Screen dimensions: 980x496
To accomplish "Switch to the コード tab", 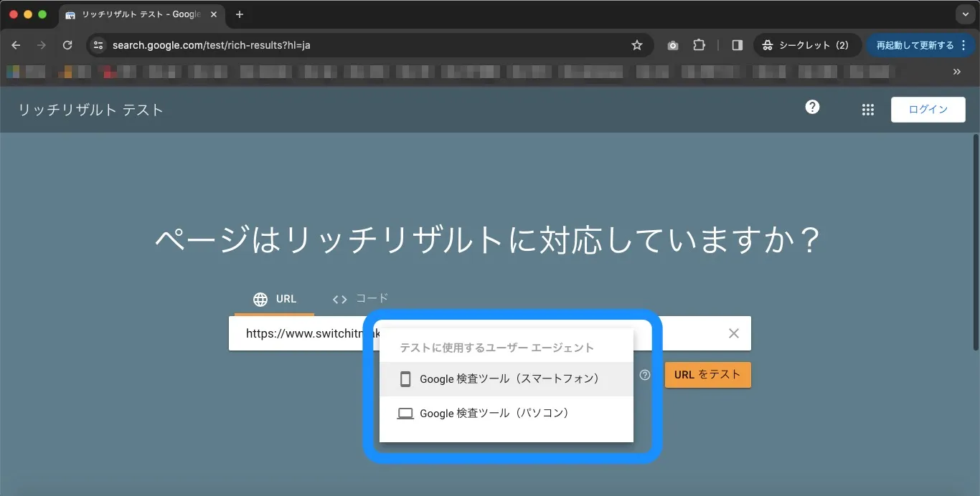I will coord(360,299).
